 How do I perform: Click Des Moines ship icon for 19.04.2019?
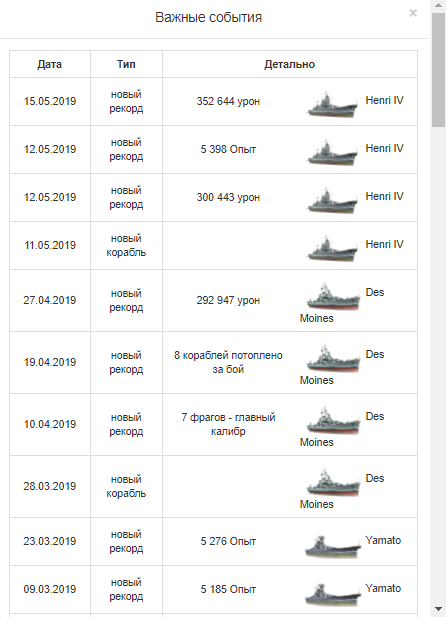[333, 358]
